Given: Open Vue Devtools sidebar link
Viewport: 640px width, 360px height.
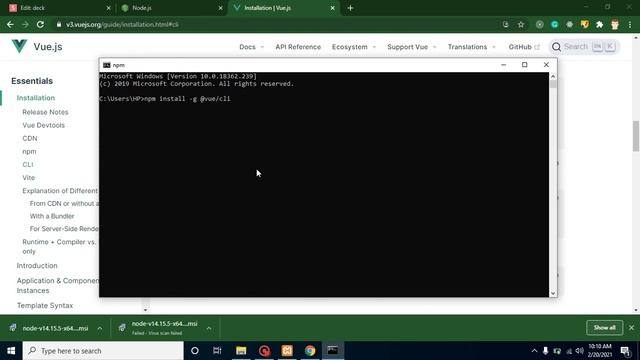Looking at the screenshot, I should [x=44, y=125].
